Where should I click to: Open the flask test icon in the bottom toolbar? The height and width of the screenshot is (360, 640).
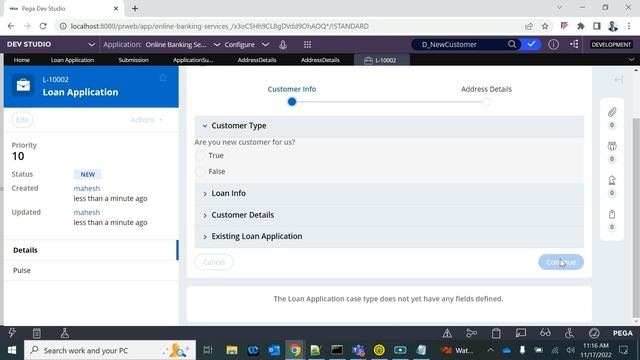pyautogui.click(x=64, y=333)
